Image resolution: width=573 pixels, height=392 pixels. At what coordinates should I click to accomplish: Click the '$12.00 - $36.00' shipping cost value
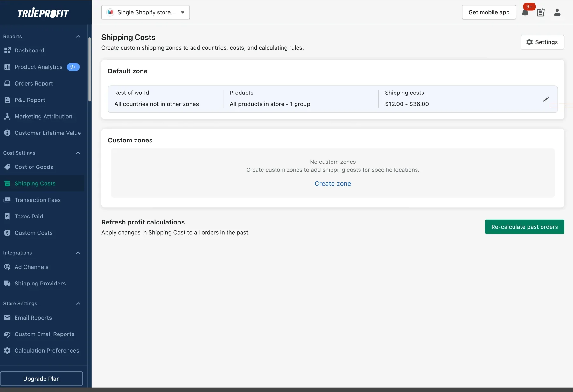pos(407,104)
